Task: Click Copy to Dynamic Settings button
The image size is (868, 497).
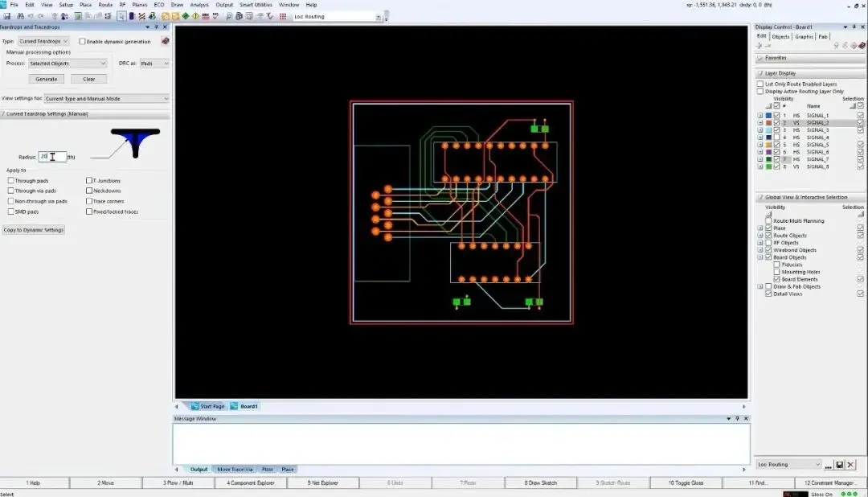Action: coord(34,230)
